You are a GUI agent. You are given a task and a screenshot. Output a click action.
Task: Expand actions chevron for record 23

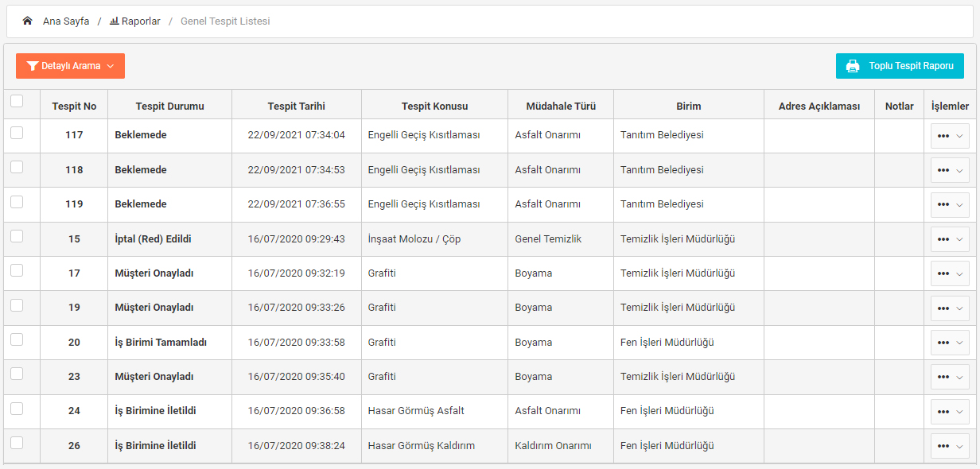point(959,378)
